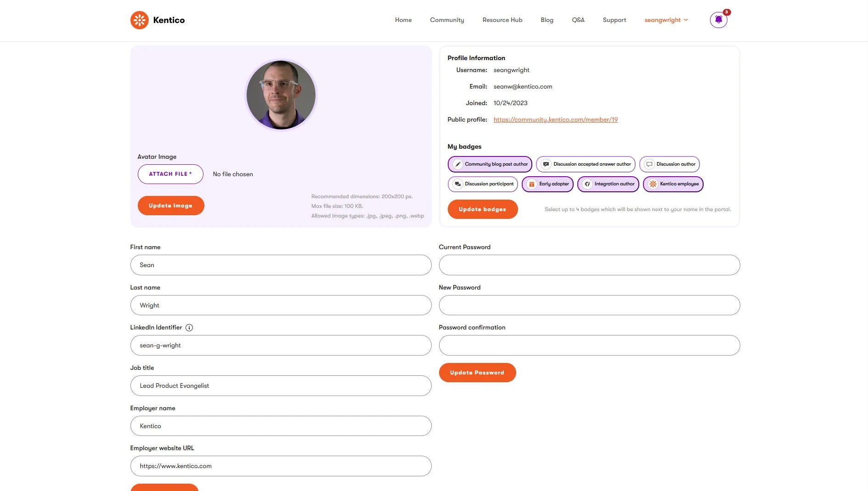Click the 'Avatar Image' label
This screenshot has height=491, width=868.
[x=157, y=157]
